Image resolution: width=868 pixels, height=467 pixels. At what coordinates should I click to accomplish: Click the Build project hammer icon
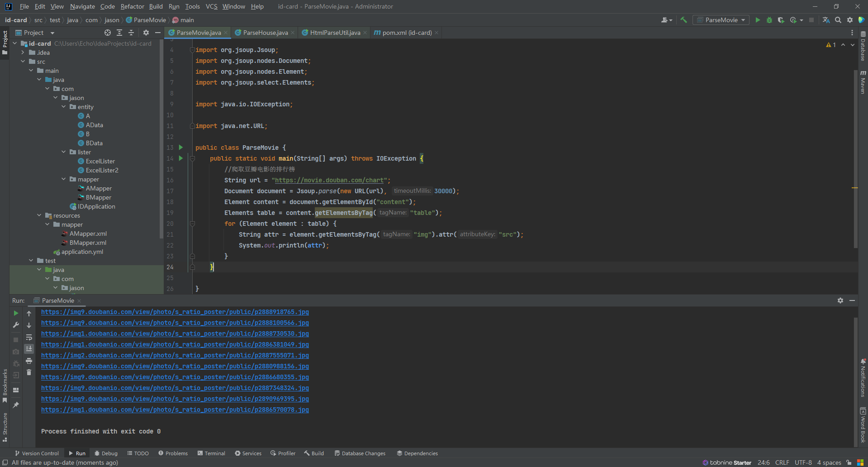(x=683, y=20)
